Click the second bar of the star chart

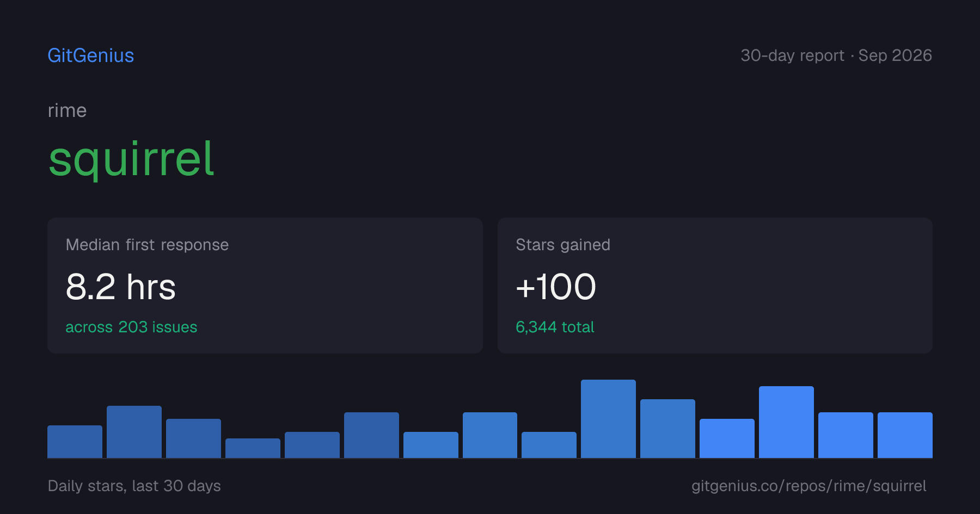(x=134, y=432)
